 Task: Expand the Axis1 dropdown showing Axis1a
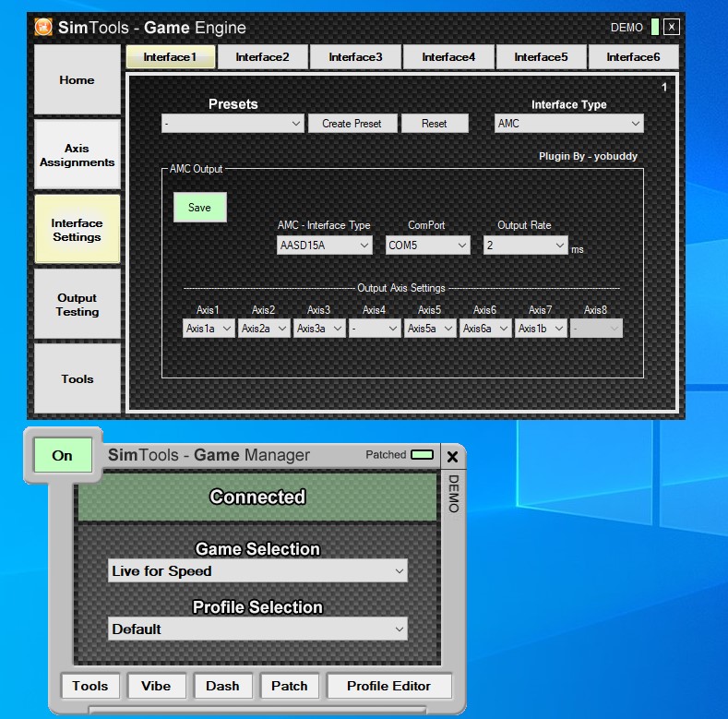[x=209, y=329]
